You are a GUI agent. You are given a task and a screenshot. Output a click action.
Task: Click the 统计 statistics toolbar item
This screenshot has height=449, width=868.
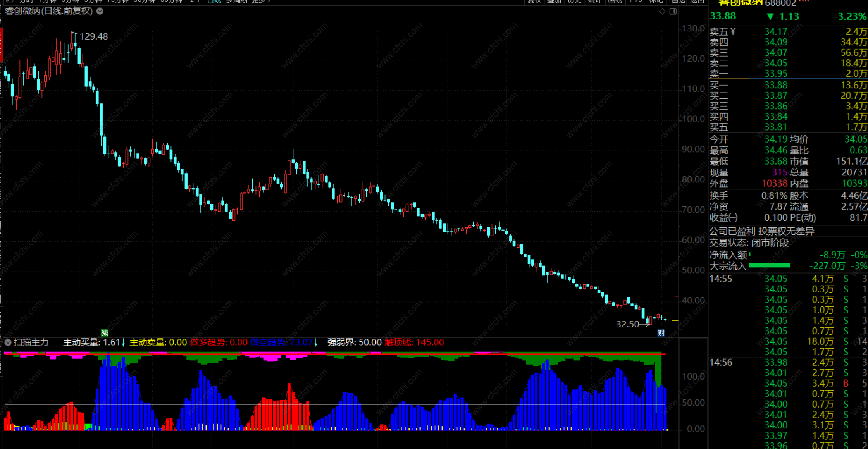(x=594, y=1)
